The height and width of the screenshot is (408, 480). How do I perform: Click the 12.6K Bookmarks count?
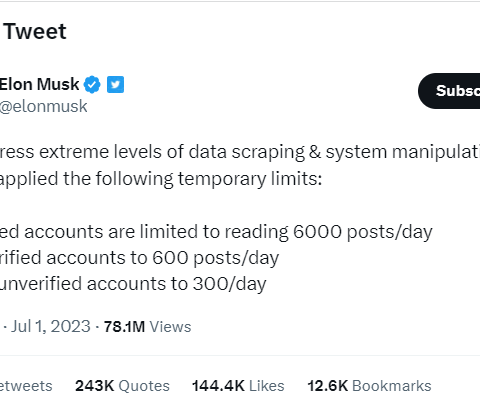pos(369,386)
